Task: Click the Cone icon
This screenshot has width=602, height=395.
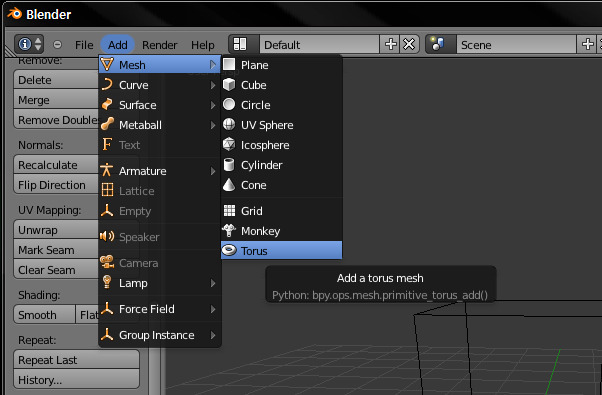Action: point(229,184)
